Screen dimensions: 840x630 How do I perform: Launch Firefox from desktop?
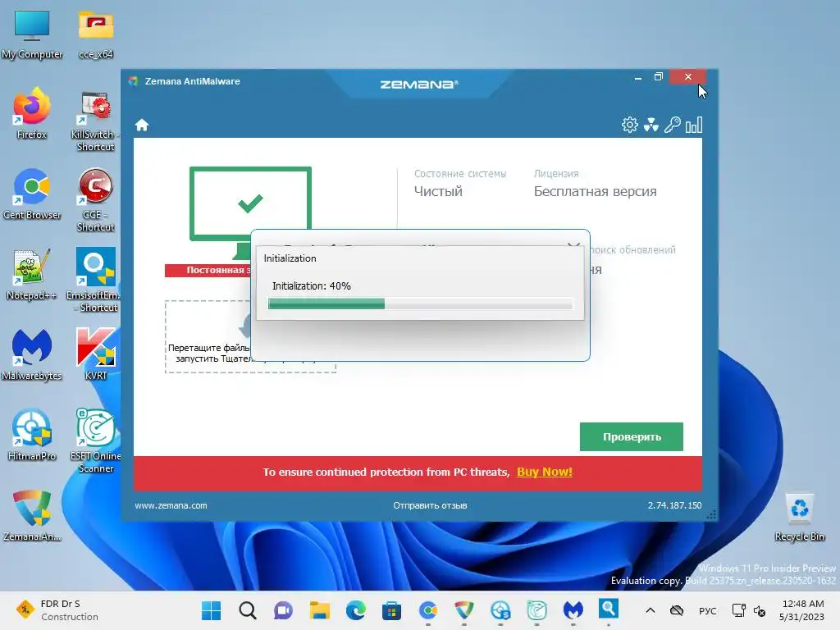pyautogui.click(x=32, y=113)
